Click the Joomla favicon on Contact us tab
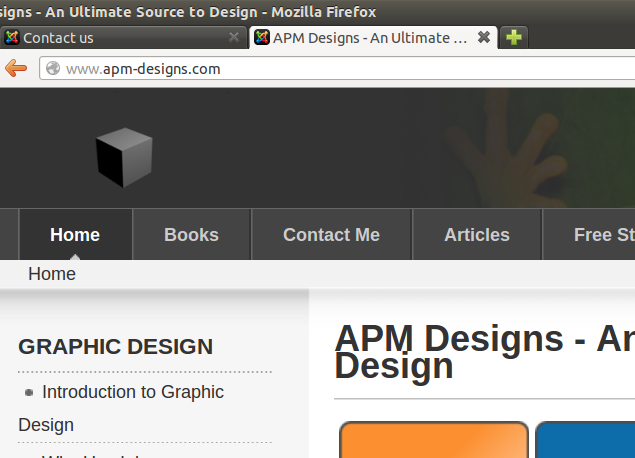635x458 pixels. coord(12,38)
